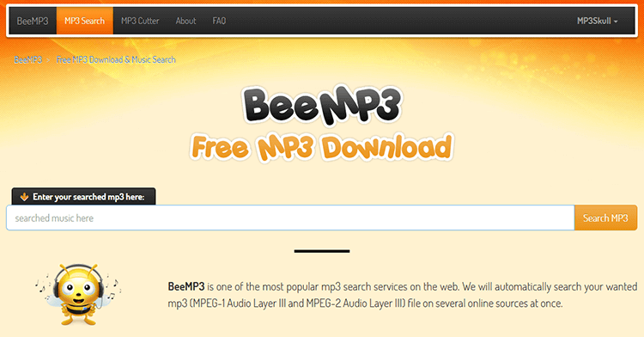Follow the BeeMP3 breadcrumb link
Image resolution: width=644 pixels, height=337 pixels.
click(x=28, y=59)
